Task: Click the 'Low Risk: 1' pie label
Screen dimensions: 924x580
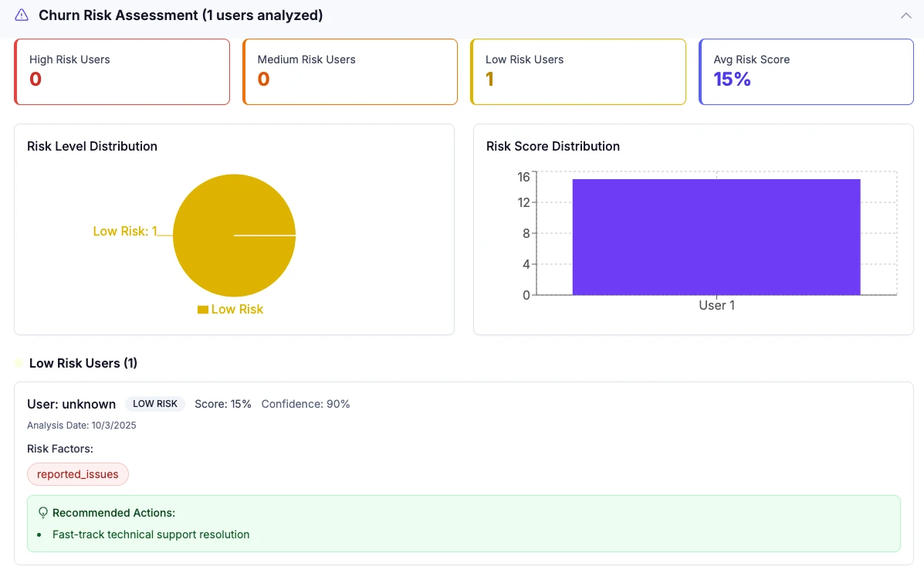Action: tap(125, 231)
